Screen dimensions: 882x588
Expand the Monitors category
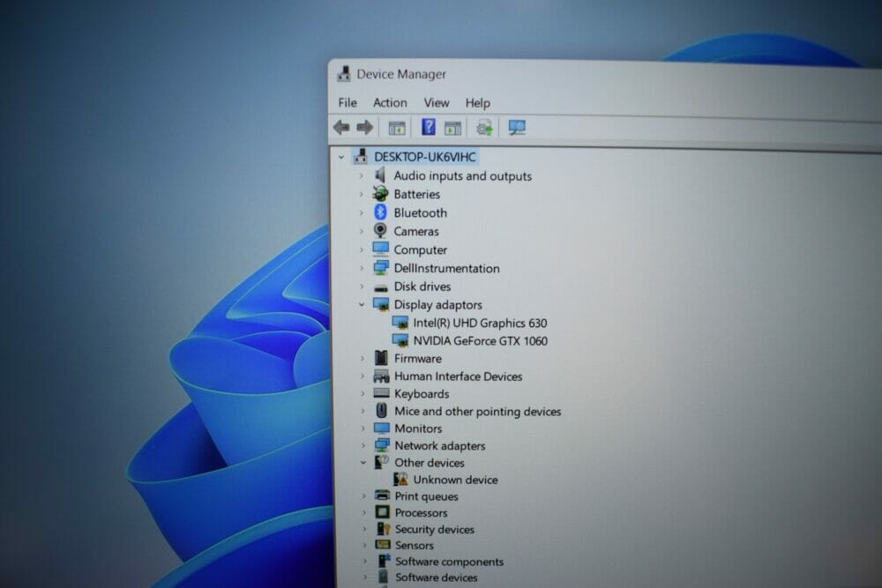click(363, 428)
